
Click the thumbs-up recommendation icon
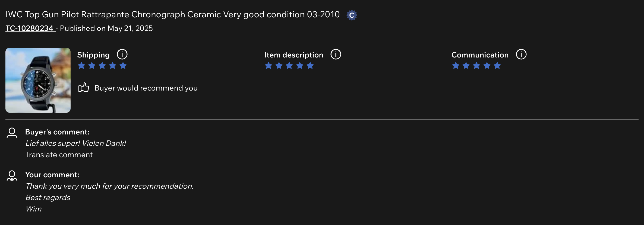click(84, 88)
